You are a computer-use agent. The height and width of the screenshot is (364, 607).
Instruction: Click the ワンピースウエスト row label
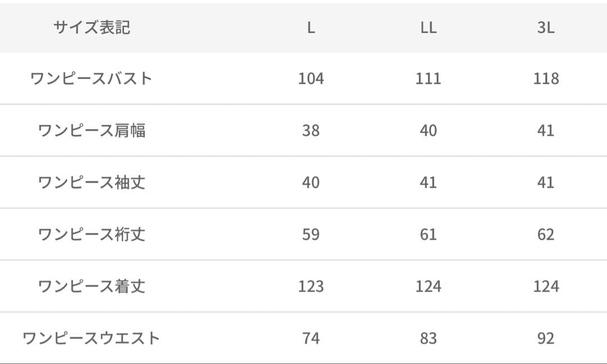(x=92, y=338)
